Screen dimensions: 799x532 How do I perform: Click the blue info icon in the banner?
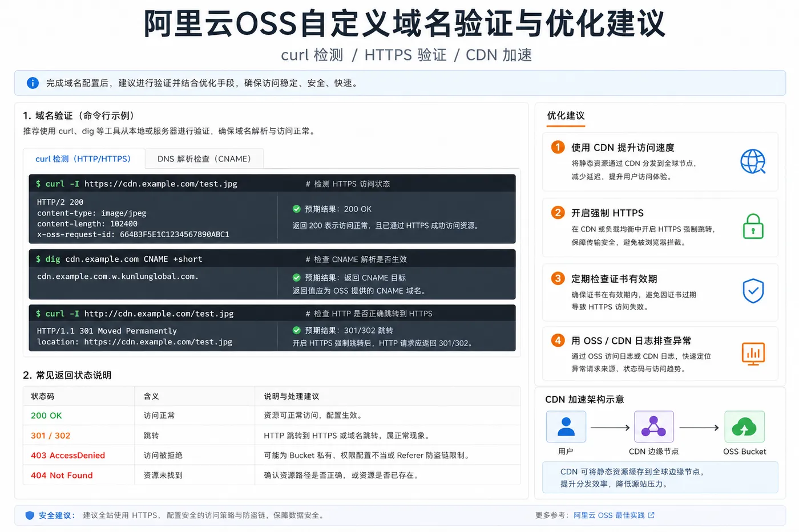[33, 83]
